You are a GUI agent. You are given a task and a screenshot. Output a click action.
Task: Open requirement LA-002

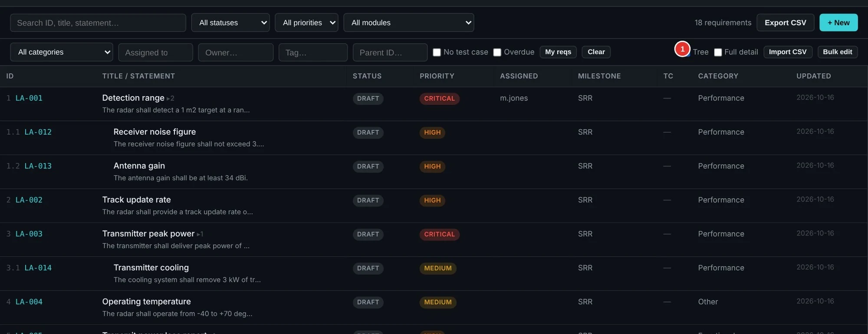[29, 200]
